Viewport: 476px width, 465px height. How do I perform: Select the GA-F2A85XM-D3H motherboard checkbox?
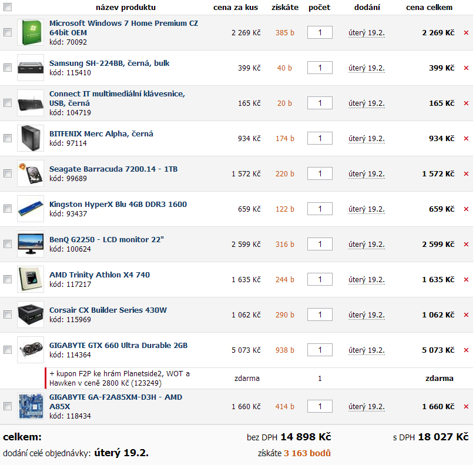click(x=8, y=406)
